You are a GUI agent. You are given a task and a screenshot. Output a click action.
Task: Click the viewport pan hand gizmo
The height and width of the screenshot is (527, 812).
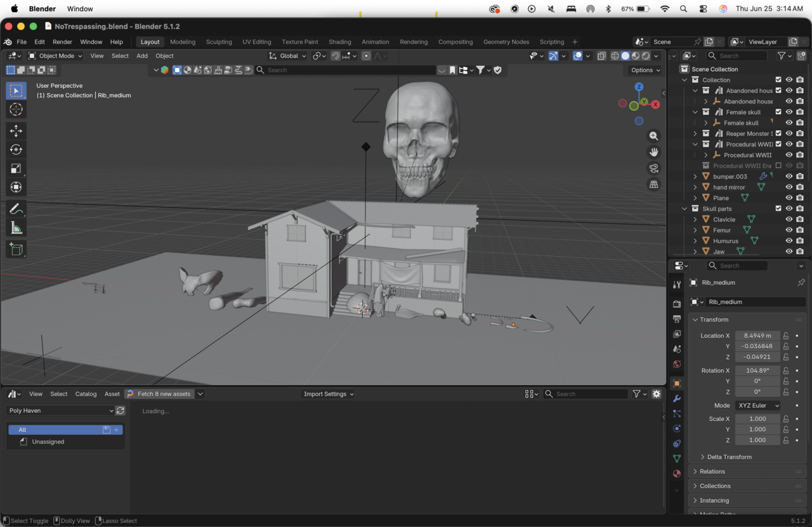coord(653,152)
